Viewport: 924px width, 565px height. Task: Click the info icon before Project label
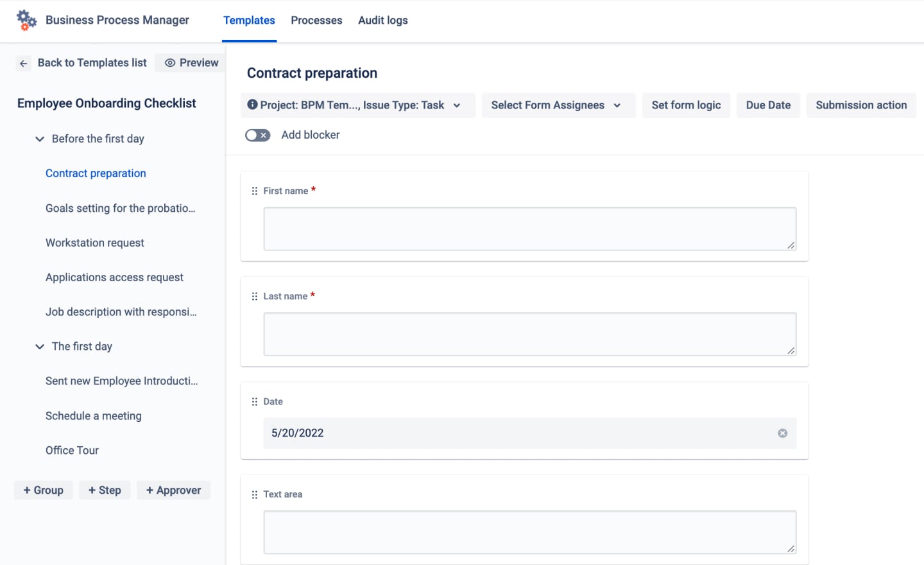[253, 105]
